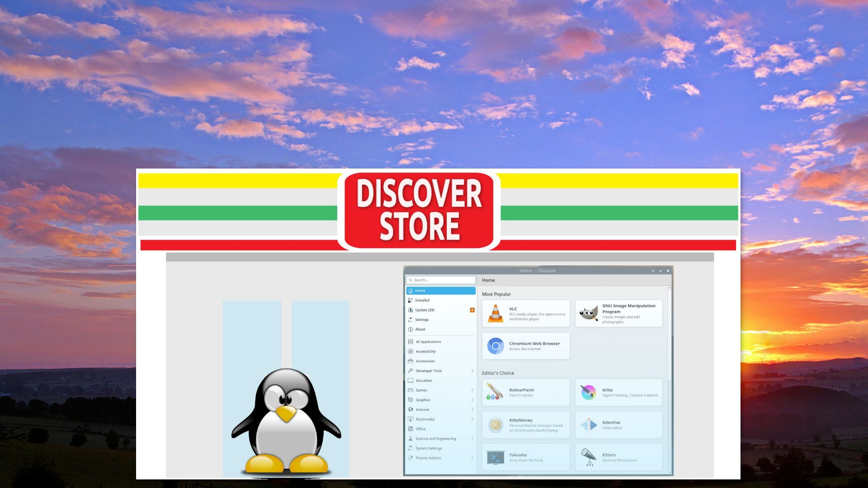The height and width of the screenshot is (488, 868).
Task: Click the orange update alert badge
Action: (472, 310)
